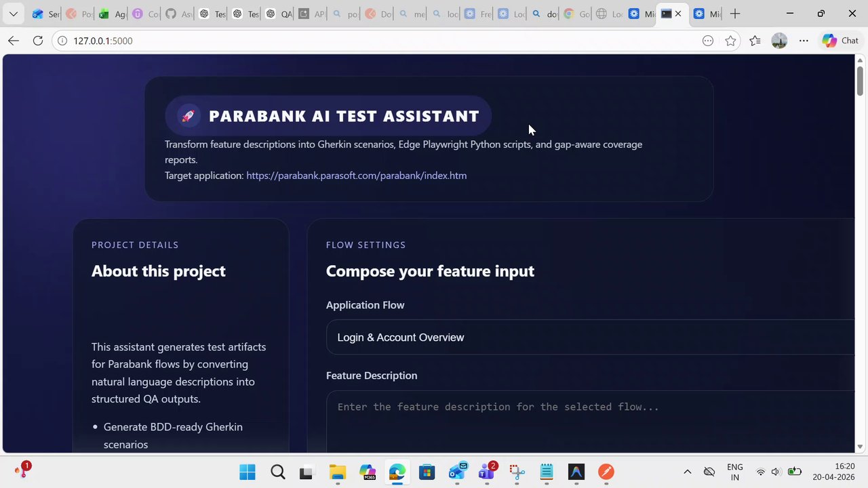Image resolution: width=868 pixels, height=488 pixels.
Task: Open a new browser tab
Action: click(735, 14)
